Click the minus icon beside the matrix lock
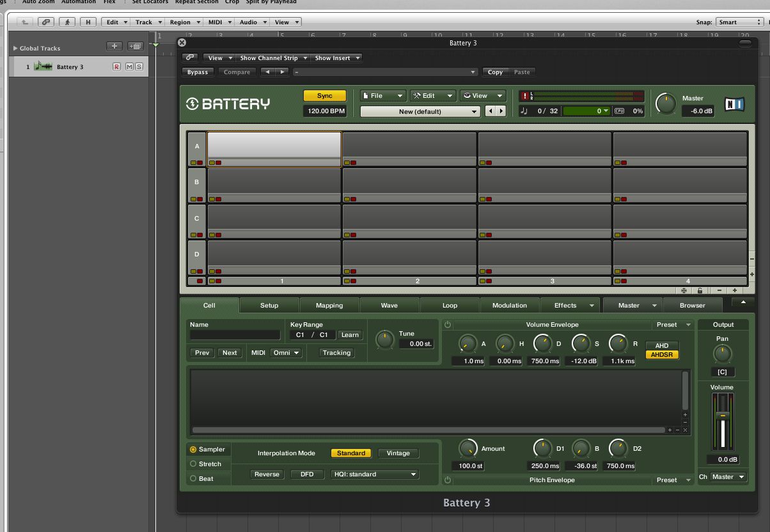 (720, 291)
